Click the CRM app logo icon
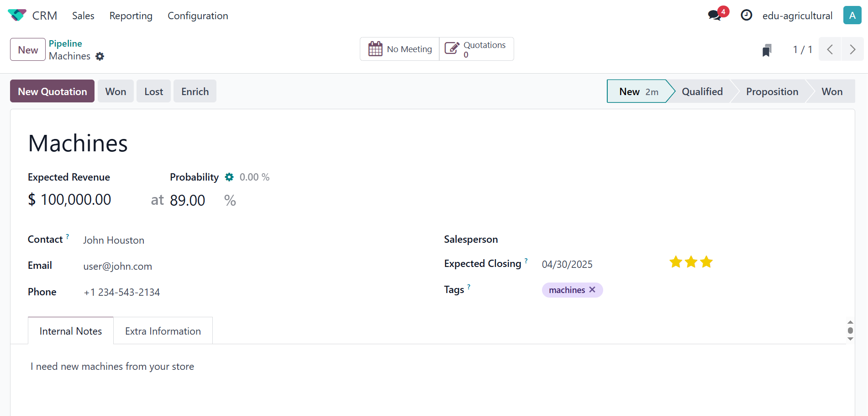The image size is (868, 416). coord(17,15)
